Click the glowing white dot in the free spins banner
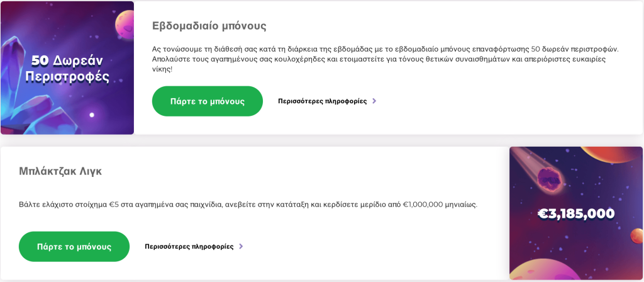Screen dimensions: 644x282 pyautogui.click(x=92, y=115)
